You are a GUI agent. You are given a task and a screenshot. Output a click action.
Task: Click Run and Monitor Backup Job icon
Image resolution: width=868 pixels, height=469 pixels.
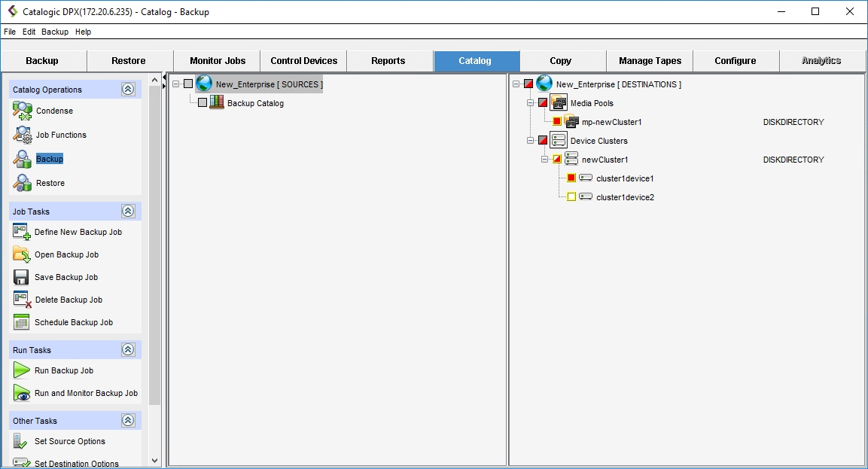[x=21, y=393]
